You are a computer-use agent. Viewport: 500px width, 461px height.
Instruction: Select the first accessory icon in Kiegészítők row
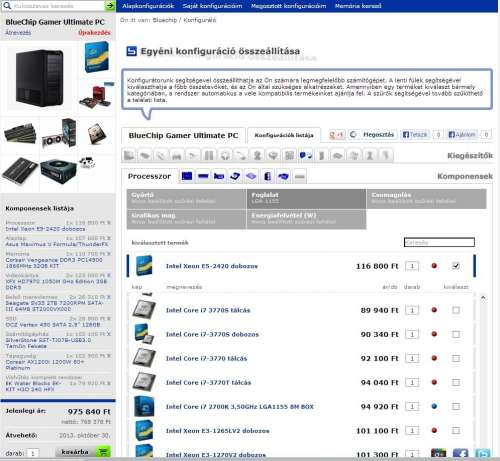click(129, 155)
